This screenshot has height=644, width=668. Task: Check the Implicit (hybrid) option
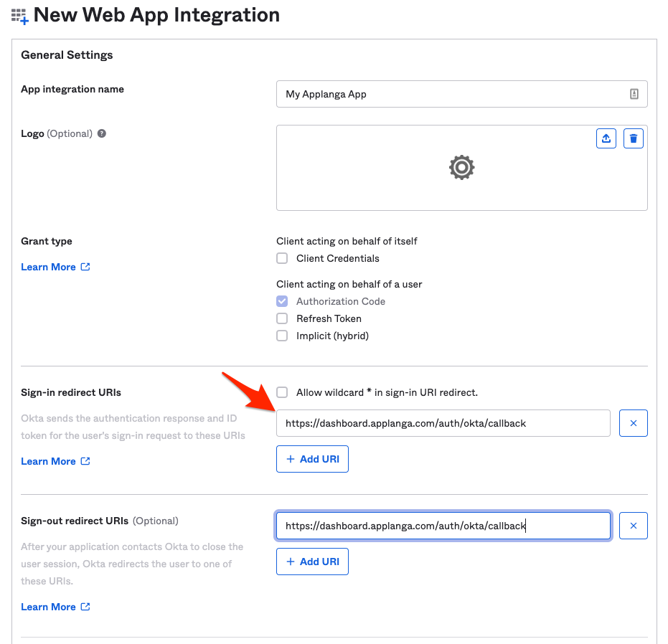[282, 336]
